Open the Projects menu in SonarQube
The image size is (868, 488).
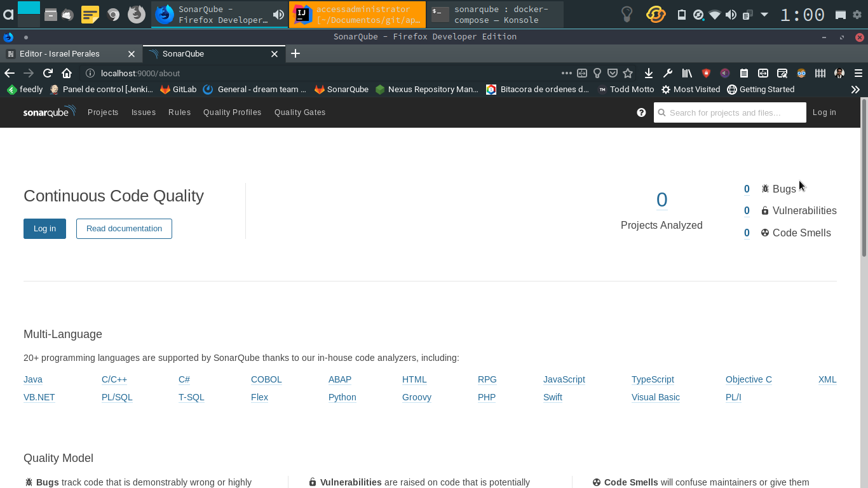click(x=103, y=112)
